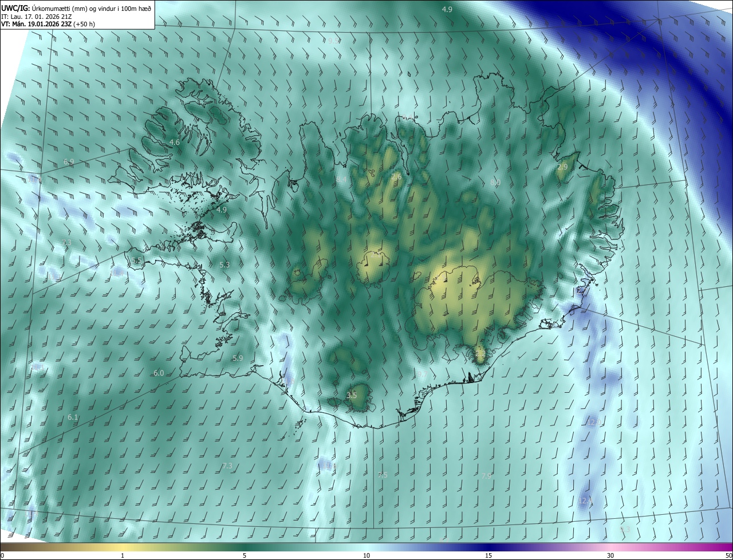Click the 6.1 value in the southwest ocean

[73, 417]
